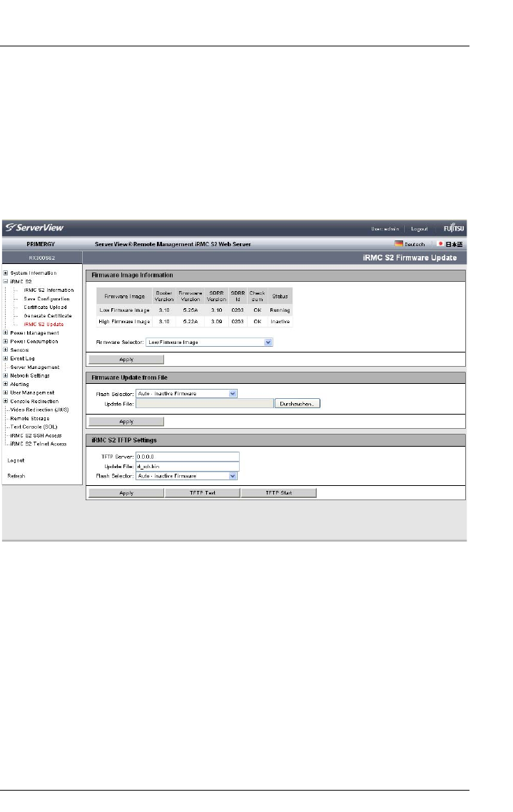Expand Console Redirection tree node
This screenshot has width=513, height=812.
pos(6,401)
